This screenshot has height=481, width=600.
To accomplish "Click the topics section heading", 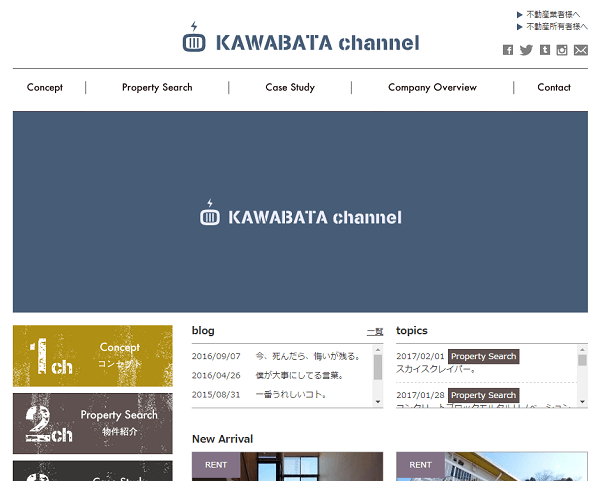I will (412, 331).
